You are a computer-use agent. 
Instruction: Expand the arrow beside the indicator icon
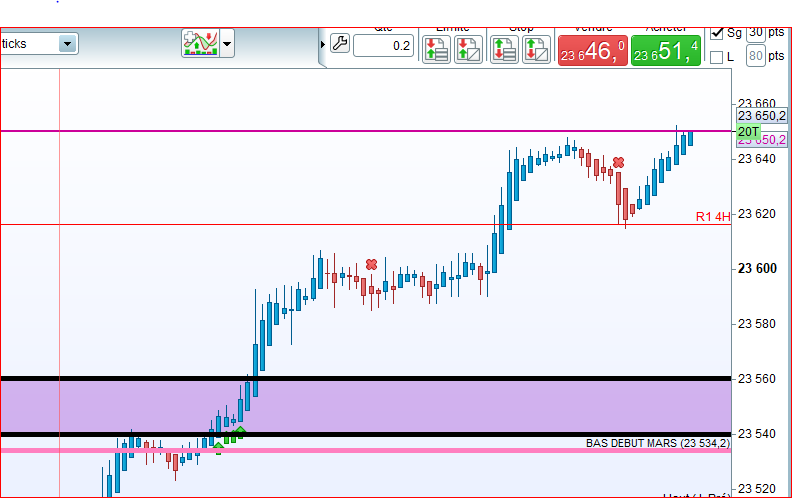click(227, 44)
